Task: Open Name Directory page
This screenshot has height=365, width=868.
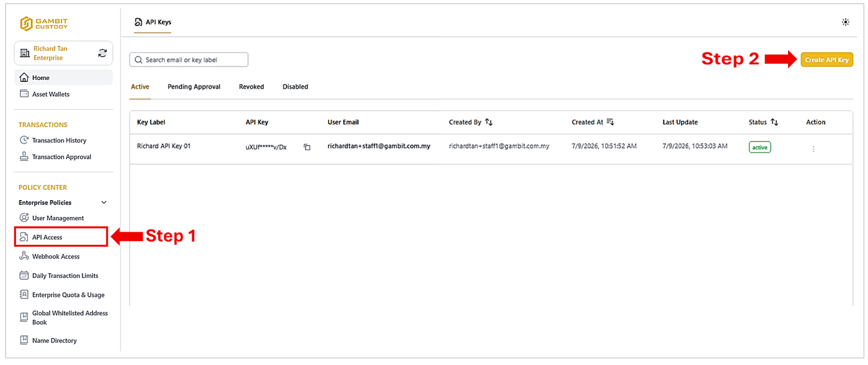Action: [55, 340]
